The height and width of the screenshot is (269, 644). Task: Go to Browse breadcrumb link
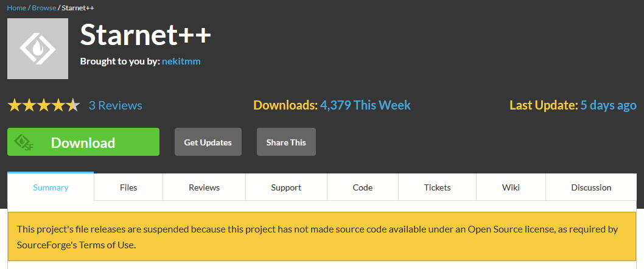43,8
